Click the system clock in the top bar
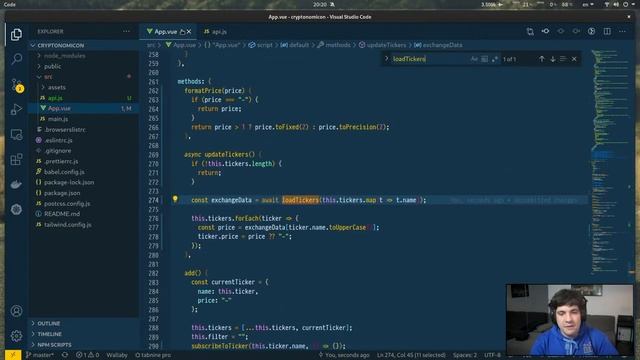This screenshot has width=640, height=360. pyautogui.click(x=320, y=4)
